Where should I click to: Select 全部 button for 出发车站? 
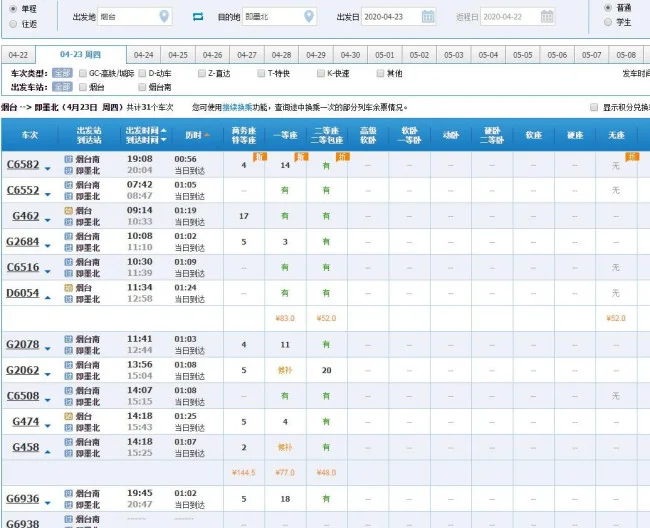pos(62,87)
